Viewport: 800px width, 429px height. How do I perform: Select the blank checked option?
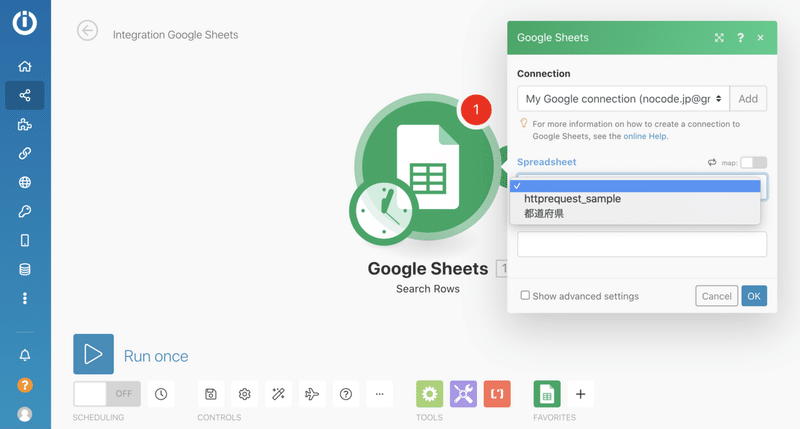(635, 186)
